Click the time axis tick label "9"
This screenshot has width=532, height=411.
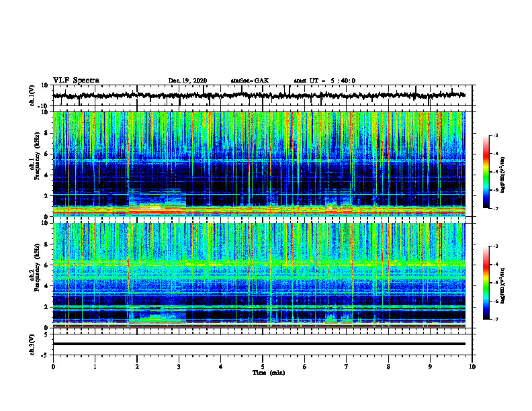tap(430, 367)
